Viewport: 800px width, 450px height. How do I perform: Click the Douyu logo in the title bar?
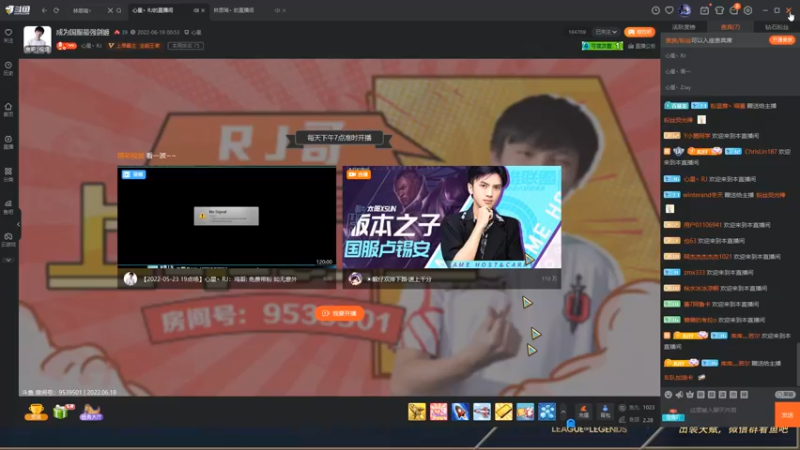[x=18, y=10]
